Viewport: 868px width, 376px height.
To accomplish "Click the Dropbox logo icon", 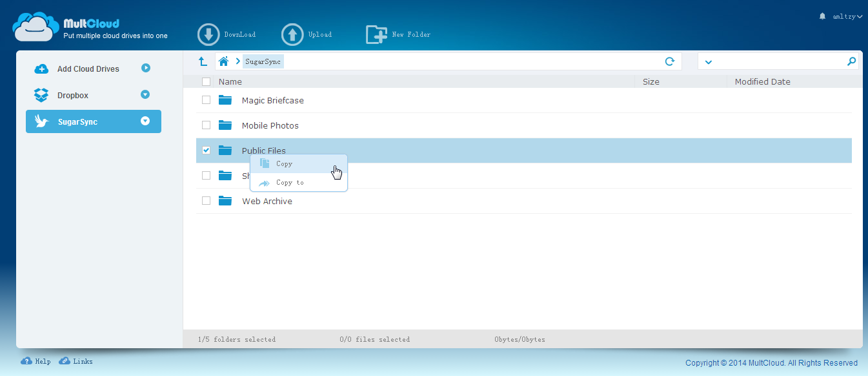I will tap(41, 95).
